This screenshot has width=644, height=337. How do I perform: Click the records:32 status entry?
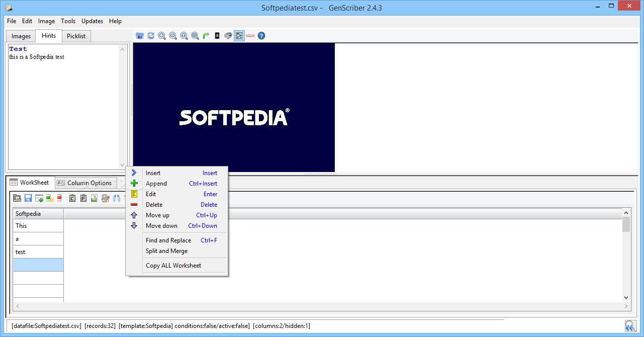pyautogui.click(x=100, y=326)
